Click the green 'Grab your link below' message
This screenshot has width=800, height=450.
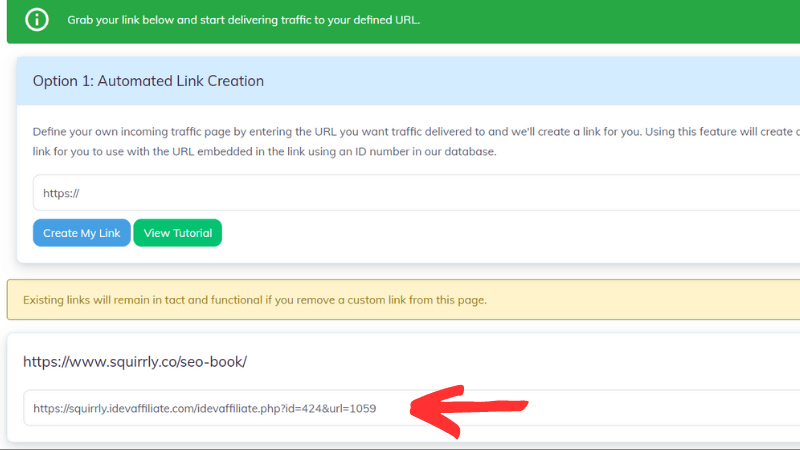click(243, 20)
